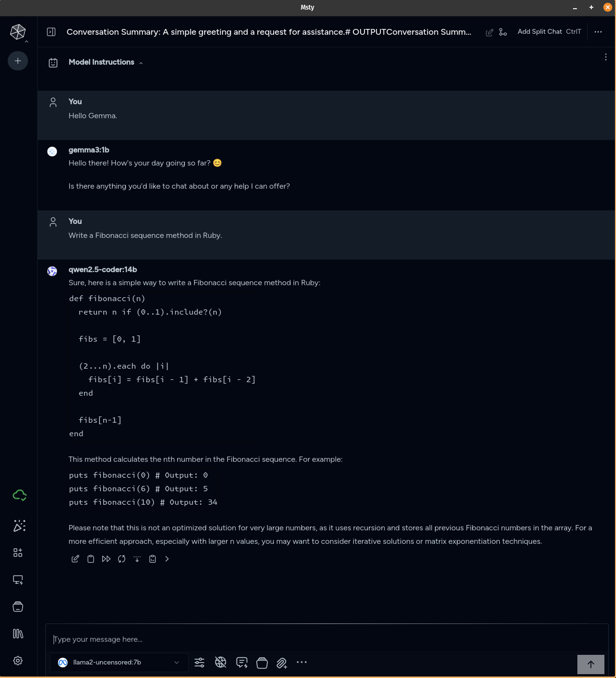Image resolution: width=616 pixels, height=678 pixels.
Task: Click the message input field
Action: pyautogui.click(x=327, y=639)
